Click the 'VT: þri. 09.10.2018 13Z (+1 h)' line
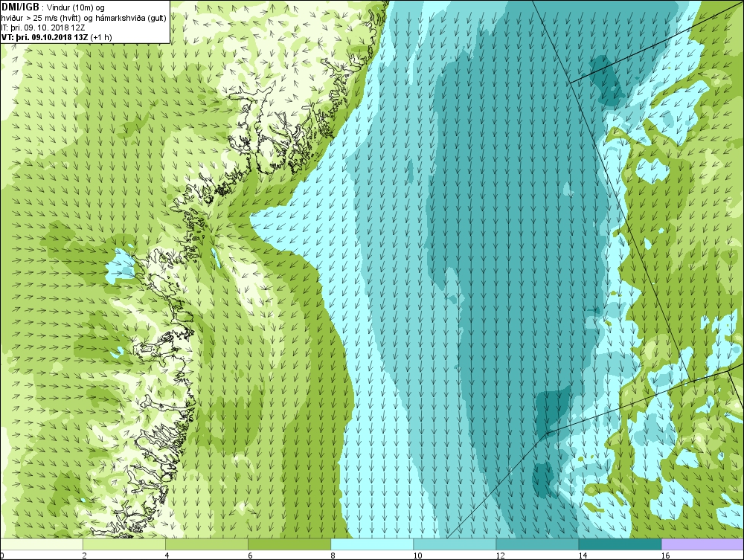Screen dimensions: 744x560 coord(57,37)
